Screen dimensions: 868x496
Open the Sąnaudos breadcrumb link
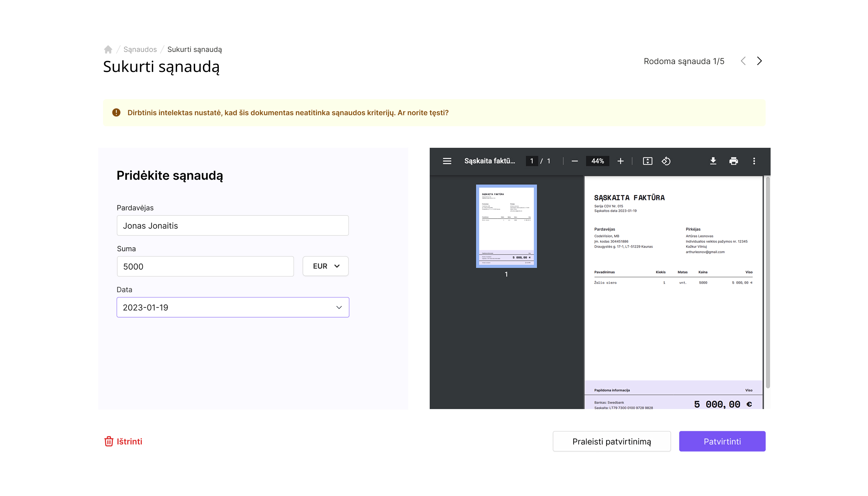140,49
